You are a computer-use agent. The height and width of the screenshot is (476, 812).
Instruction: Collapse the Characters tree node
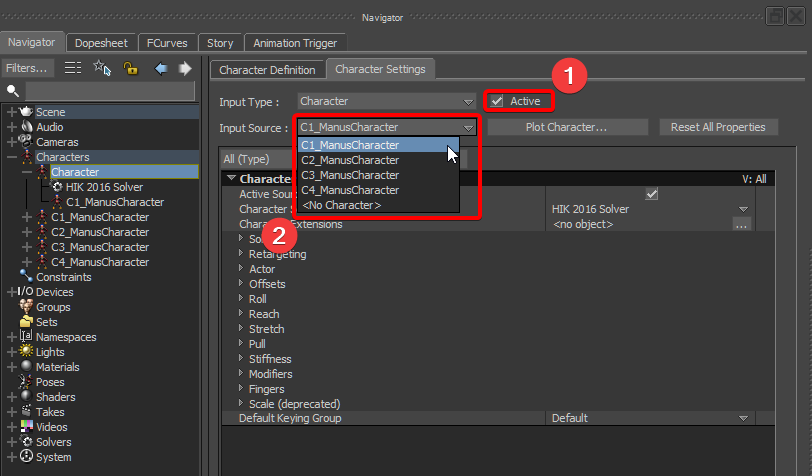tap(12, 157)
